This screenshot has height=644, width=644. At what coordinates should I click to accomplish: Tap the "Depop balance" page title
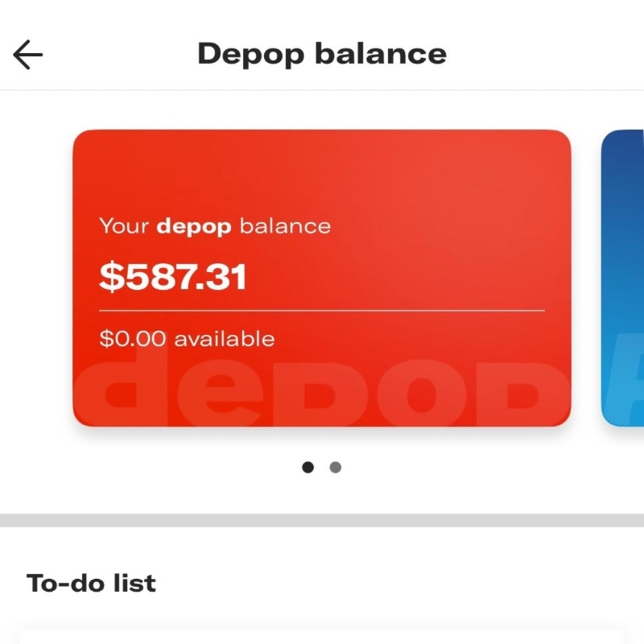coord(322,54)
